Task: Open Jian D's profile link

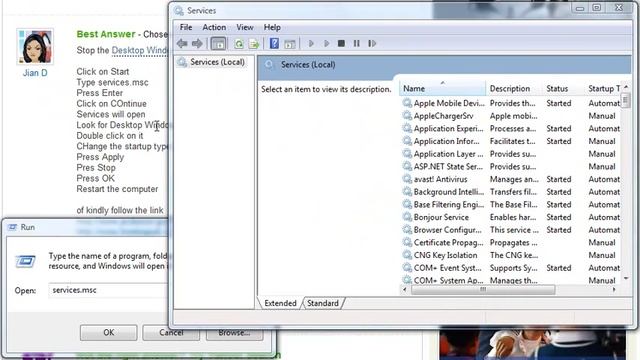Action: coord(35,73)
